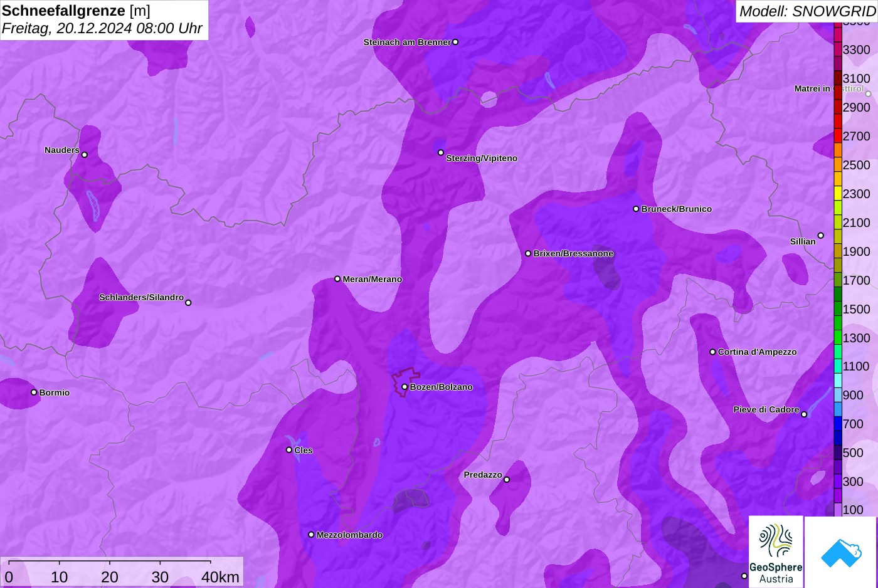Click the GeoSphere Austria logo
Viewport: 878px width, 588px height.
point(776,552)
